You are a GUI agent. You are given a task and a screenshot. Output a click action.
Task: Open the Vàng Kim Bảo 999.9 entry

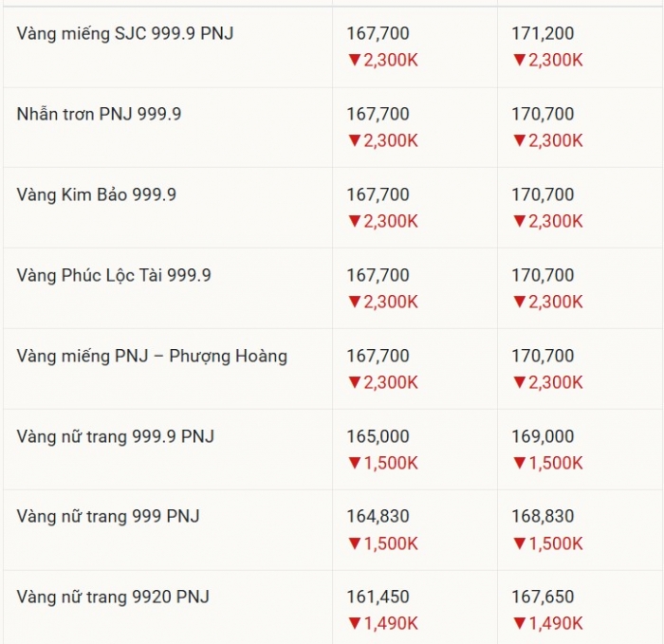coord(97,195)
